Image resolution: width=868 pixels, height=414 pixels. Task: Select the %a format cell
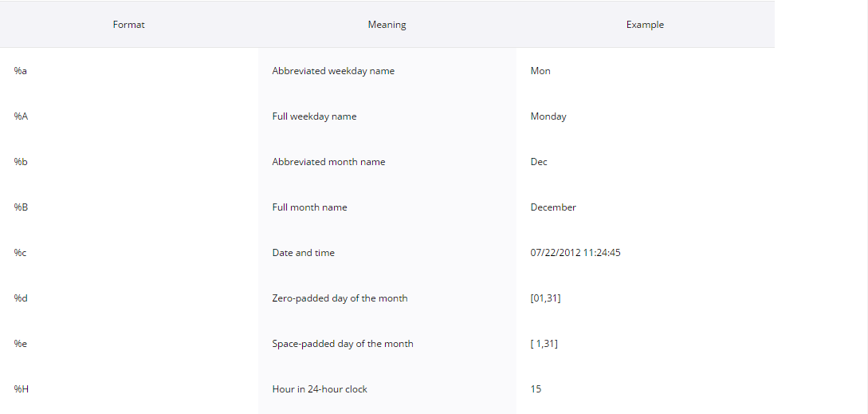pos(129,71)
